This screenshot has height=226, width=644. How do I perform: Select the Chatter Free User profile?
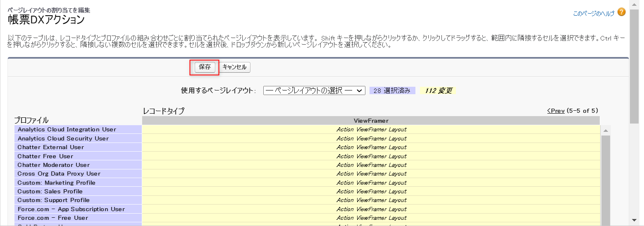click(45, 157)
